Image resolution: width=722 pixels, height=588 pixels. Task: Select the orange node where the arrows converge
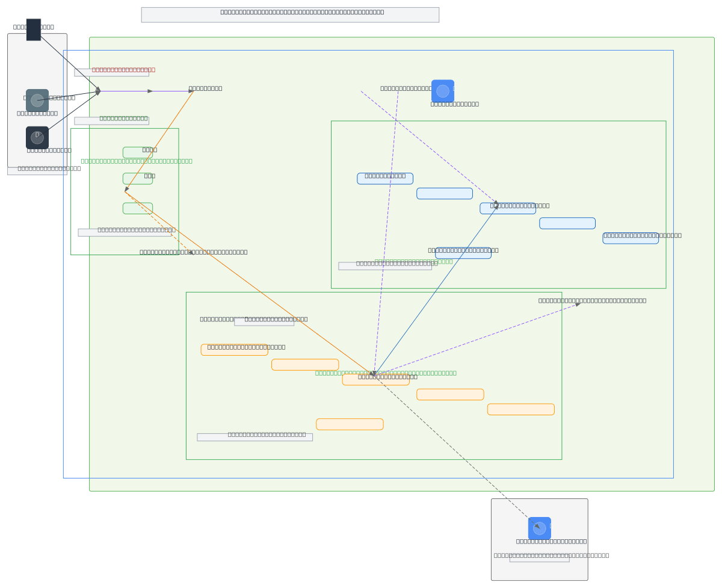tap(375, 380)
